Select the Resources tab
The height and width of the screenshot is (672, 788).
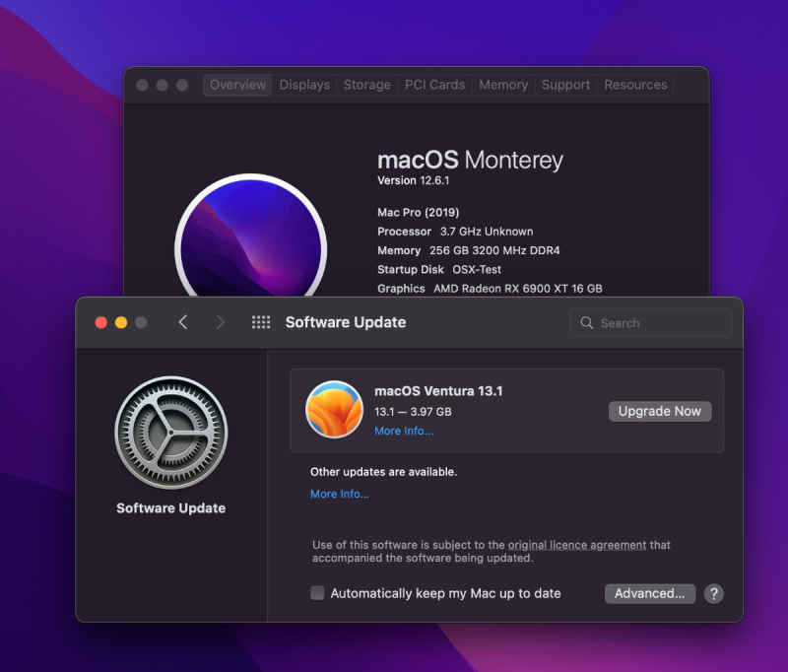635,85
